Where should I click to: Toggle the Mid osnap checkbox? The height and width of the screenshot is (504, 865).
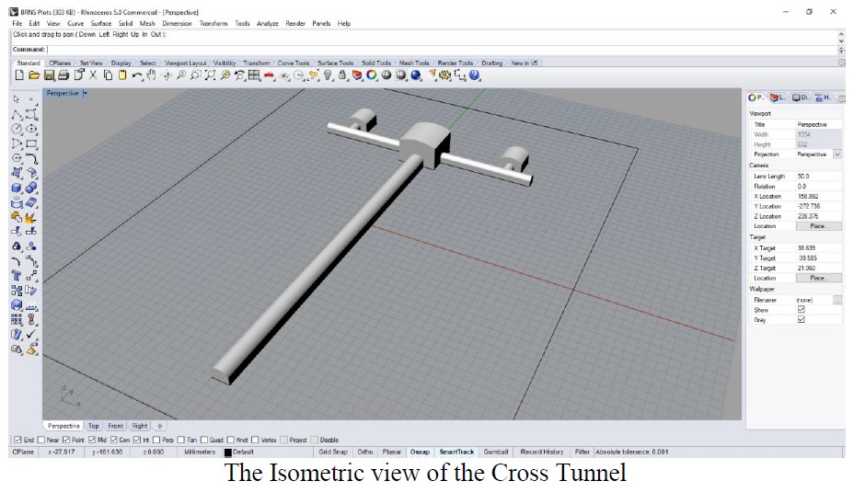[x=92, y=440]
